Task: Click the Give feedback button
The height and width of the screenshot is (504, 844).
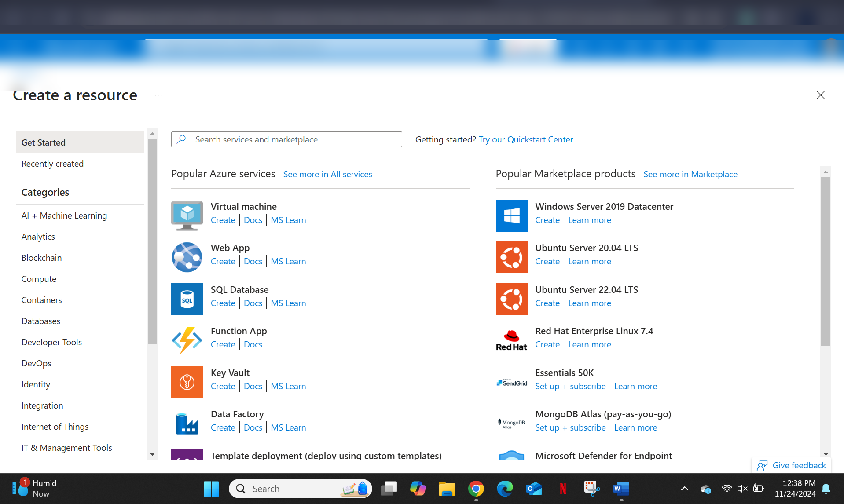Action: click(x=791, y=465)
